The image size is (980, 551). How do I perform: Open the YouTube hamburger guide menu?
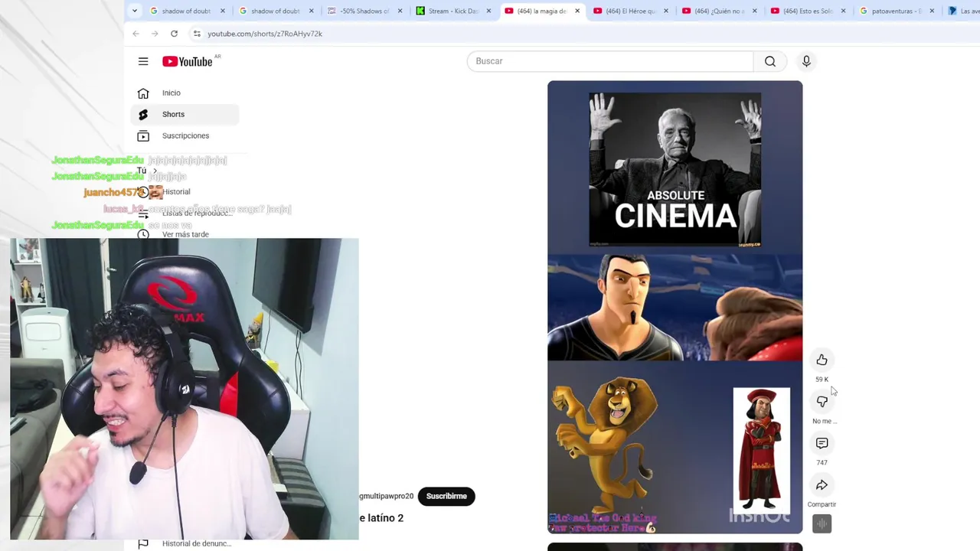click(143, 61)
